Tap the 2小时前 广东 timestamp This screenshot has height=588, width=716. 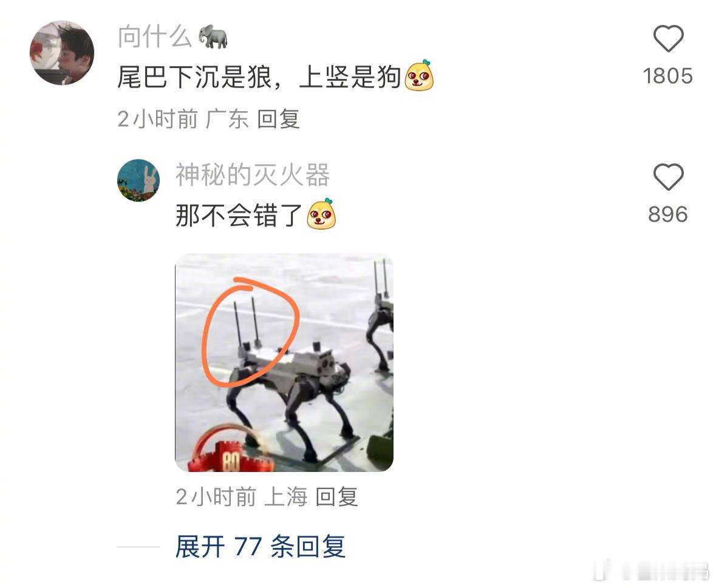click(183, 120)
